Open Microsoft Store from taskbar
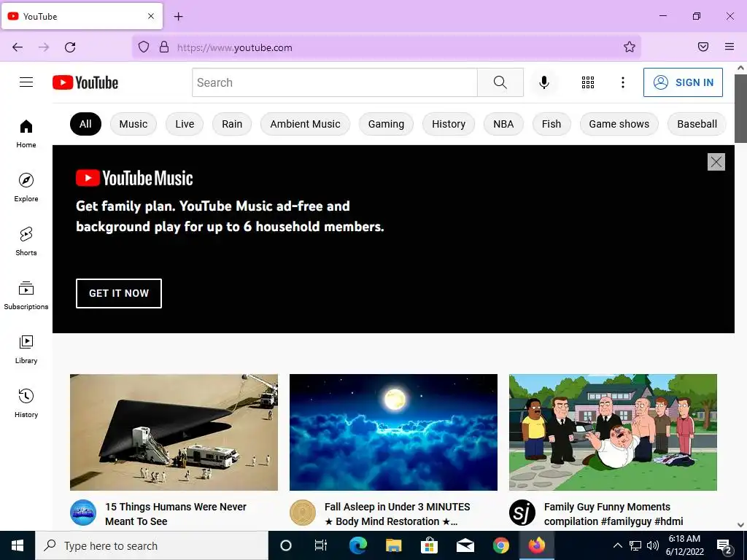 (429, 545)
